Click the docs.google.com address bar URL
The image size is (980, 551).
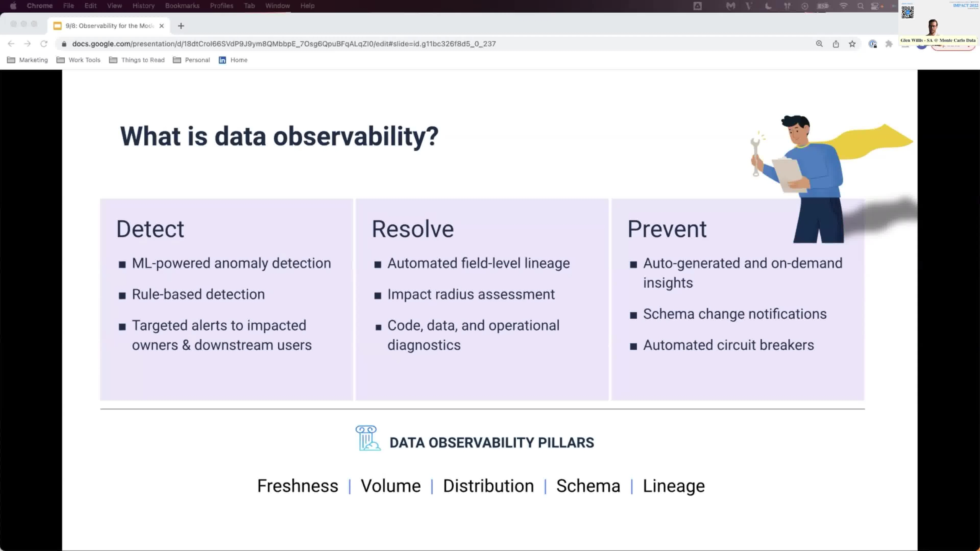click(x=284, y=44)
